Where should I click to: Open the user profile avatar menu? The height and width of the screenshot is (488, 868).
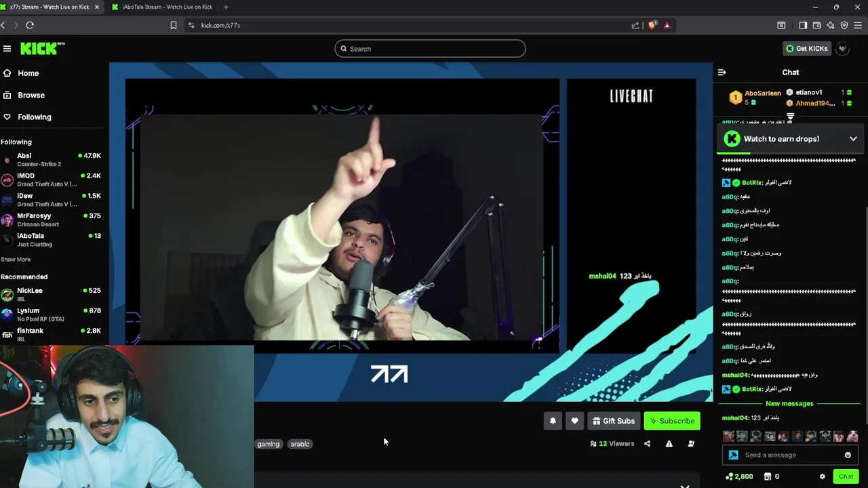tap(842, 49)
